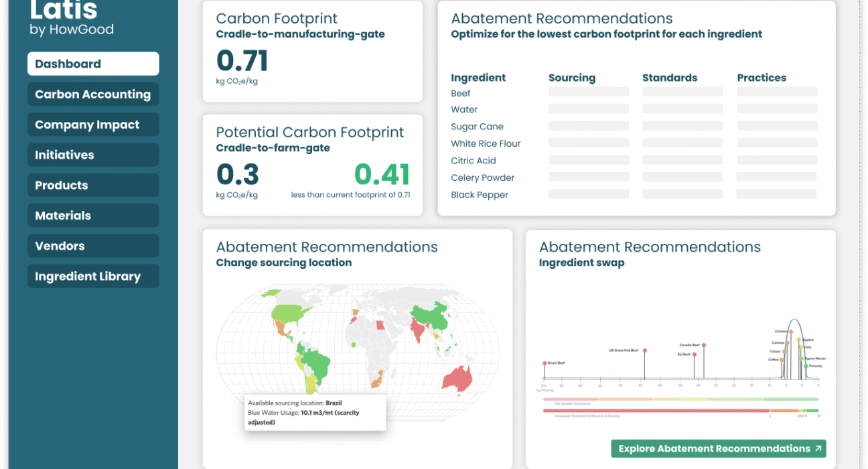The width and height of the screenshot is (868, 469).
Task: Navigate to the Initiatives page
Action: (93, 155)
